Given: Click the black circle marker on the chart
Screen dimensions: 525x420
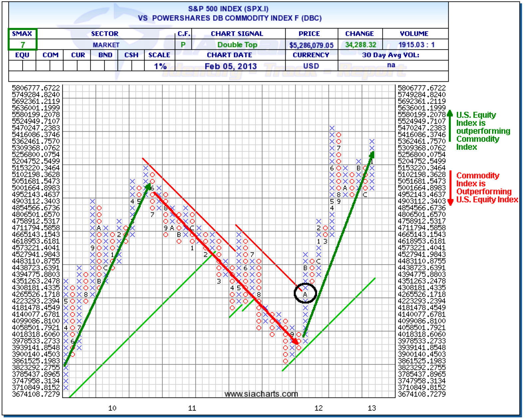Looking at the screenshot, I should tap(305, 293).
